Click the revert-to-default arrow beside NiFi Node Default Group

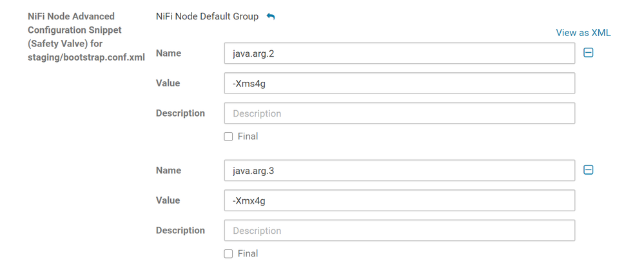(x=271, y=17)
